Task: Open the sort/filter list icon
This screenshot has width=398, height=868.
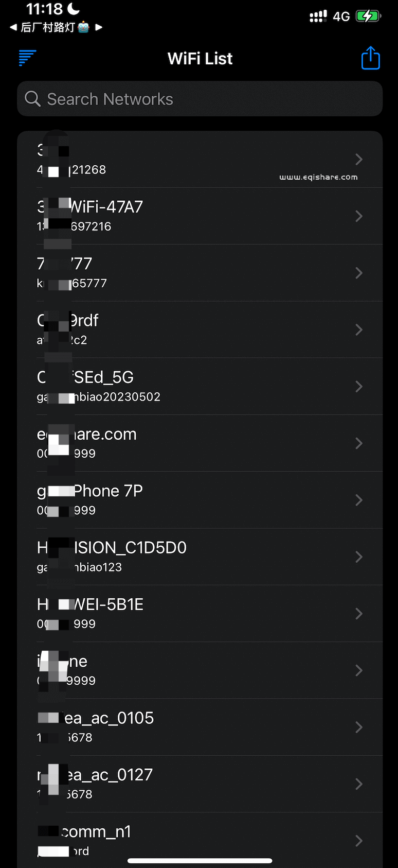Action: [27, 58]
